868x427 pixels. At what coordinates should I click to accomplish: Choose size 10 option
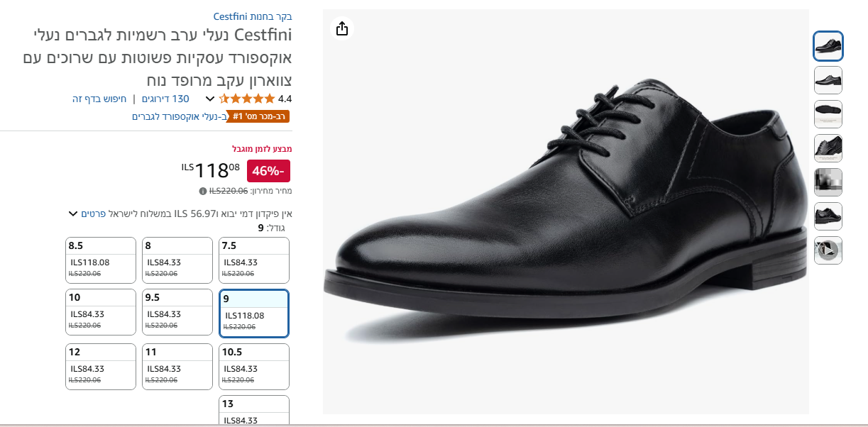pos(100,312)
